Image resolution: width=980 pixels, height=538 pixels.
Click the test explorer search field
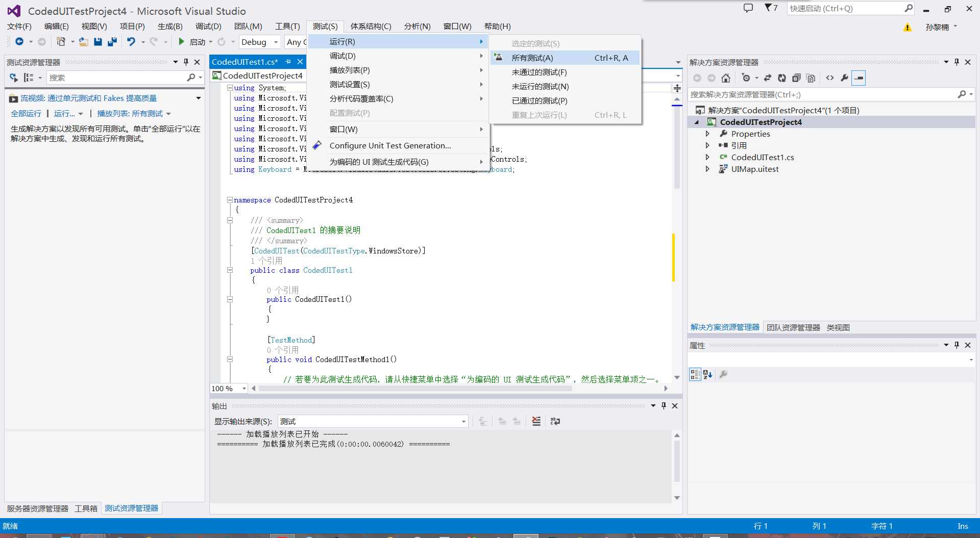(x=117, y=78)
